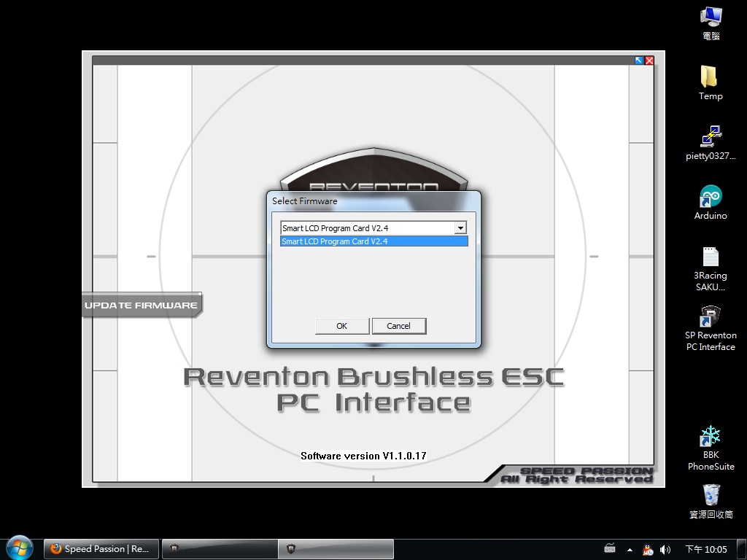
Task: Open the volume speaker tray icon
Action: 665,550
